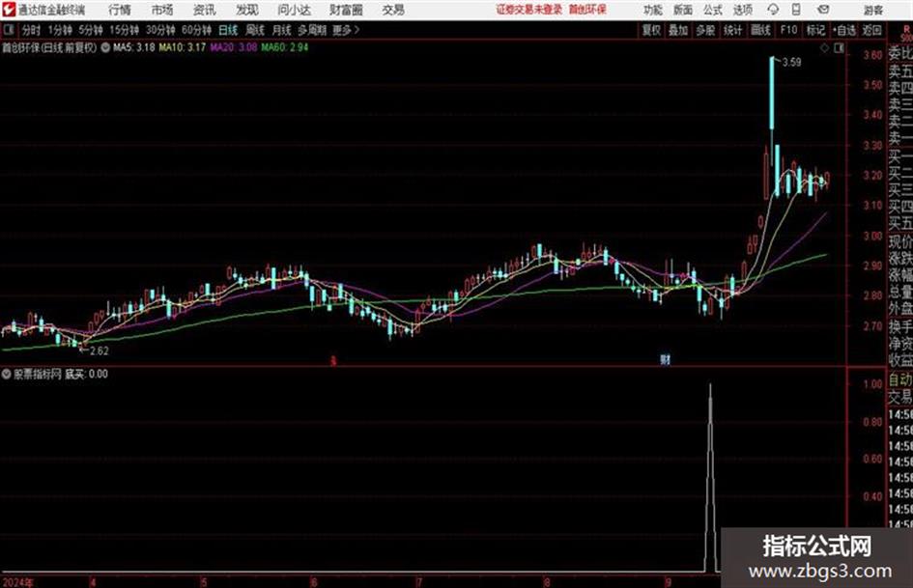Select the 月线 monthly period tab
Viewport: 913px width, 588px height.
coord(281,30)
